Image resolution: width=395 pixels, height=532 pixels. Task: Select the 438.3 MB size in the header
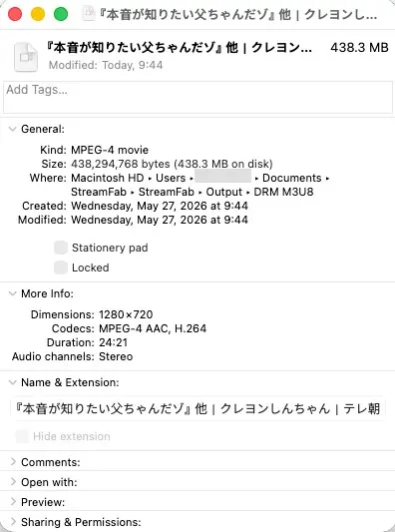click(359, 48)
